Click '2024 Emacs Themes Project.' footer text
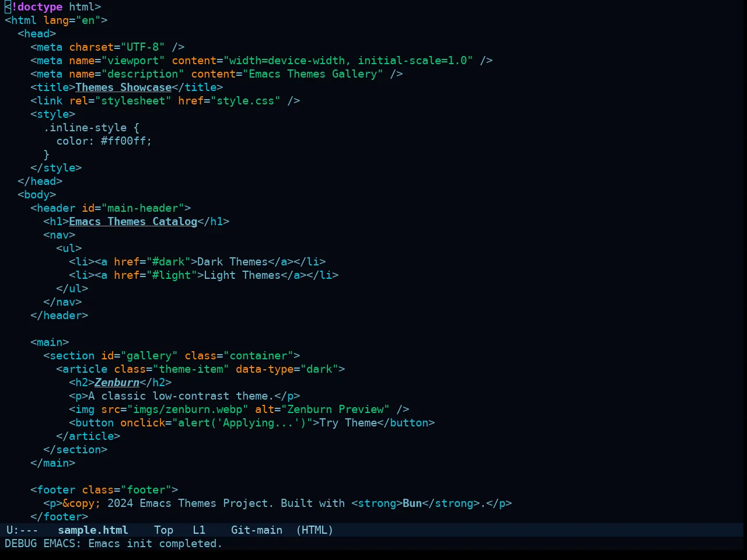 (191, 503)
